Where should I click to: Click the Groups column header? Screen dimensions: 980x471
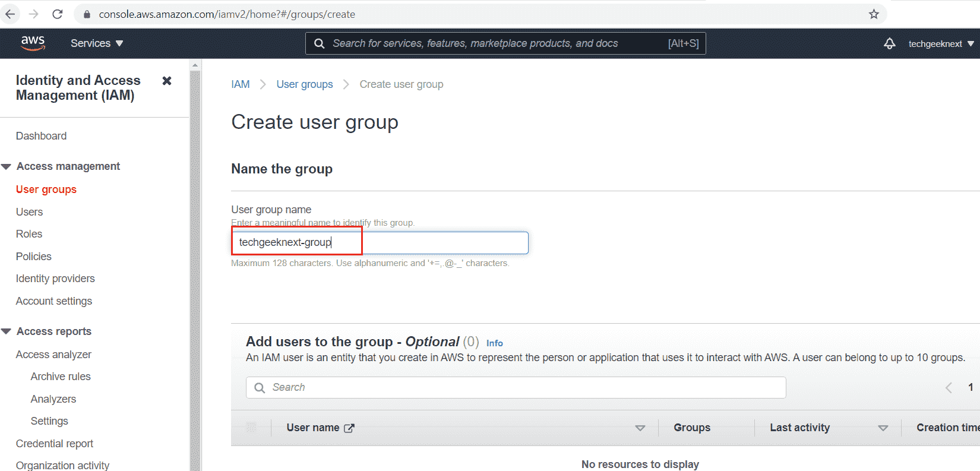pos(692,428)
